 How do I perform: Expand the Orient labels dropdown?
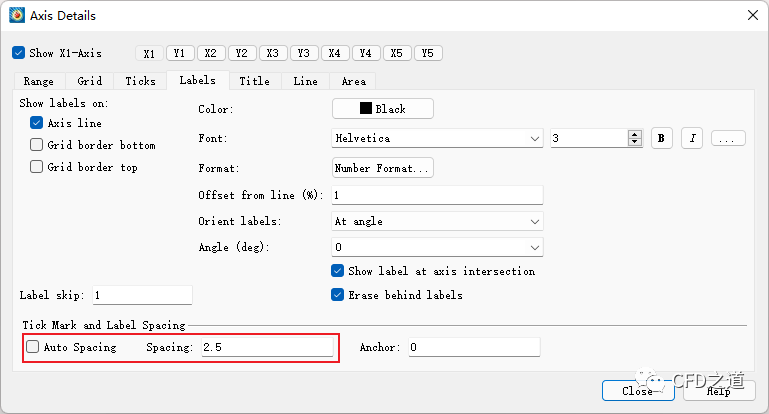437,221
